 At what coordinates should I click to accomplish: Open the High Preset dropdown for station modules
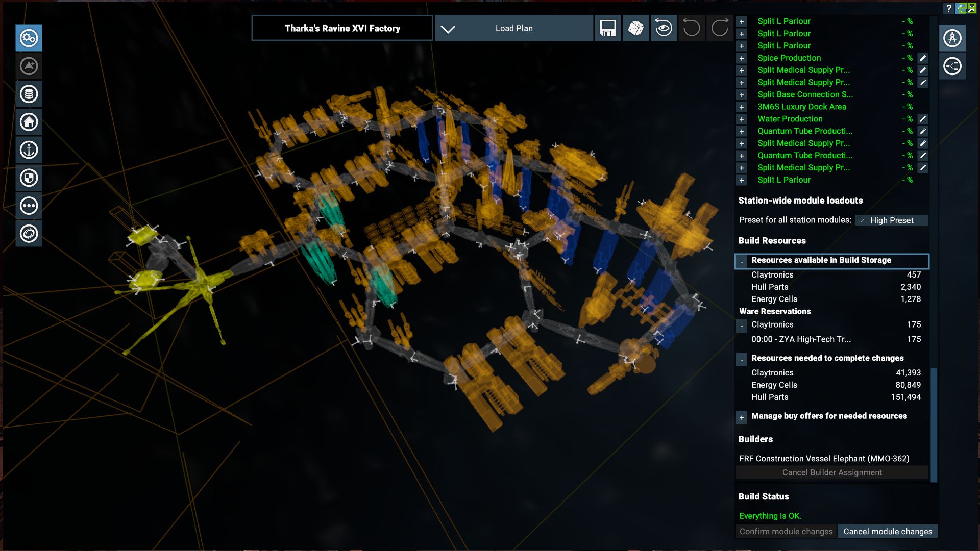pyautogui.click(x=892, y=220)
